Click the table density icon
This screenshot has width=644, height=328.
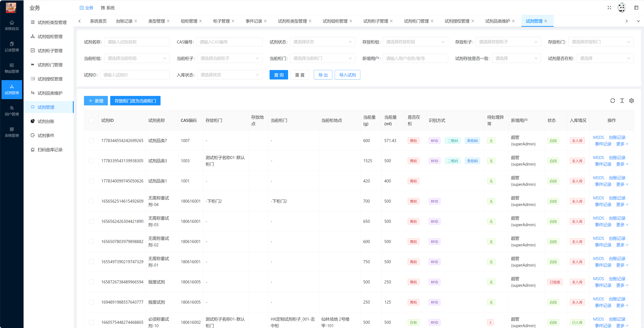click(x=622, y=101)
